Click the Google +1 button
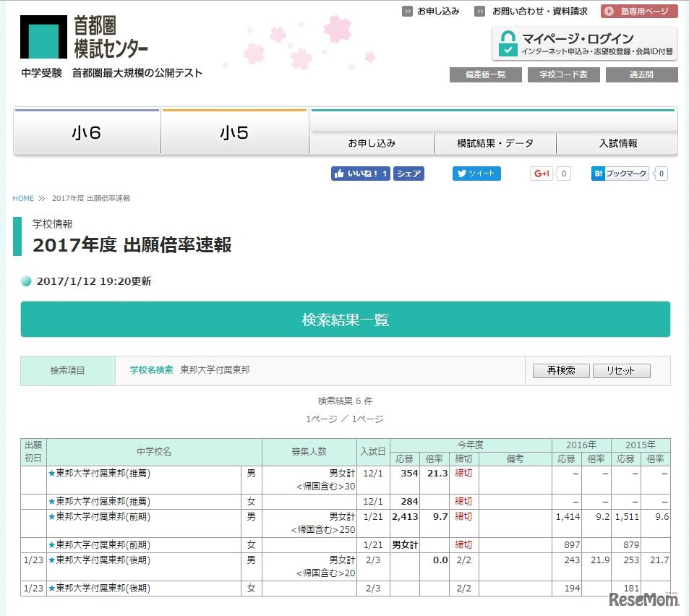Screen dimensions: 689x616 tap(542, 174)
